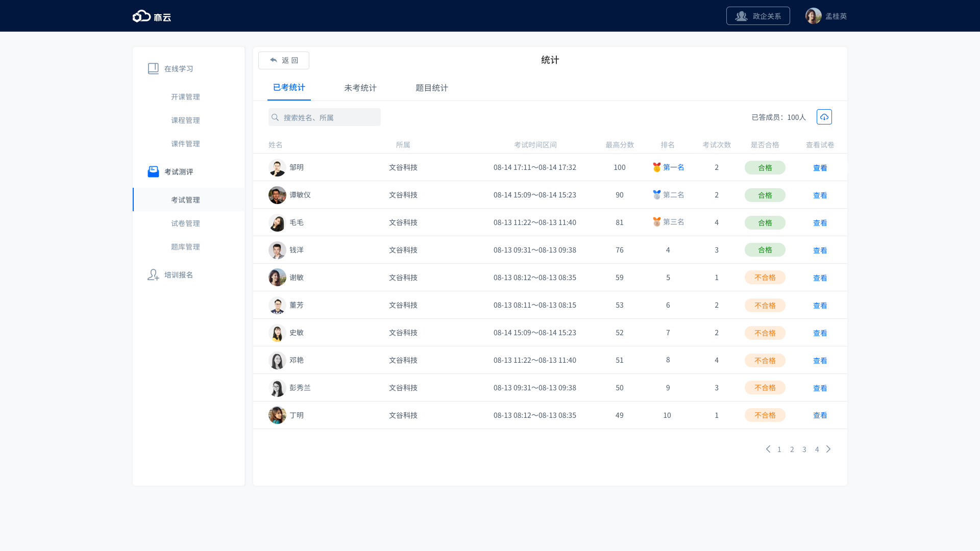Click the 考试测评 exam icon in sidebar

pyautogui.click(x=153, y=171)
